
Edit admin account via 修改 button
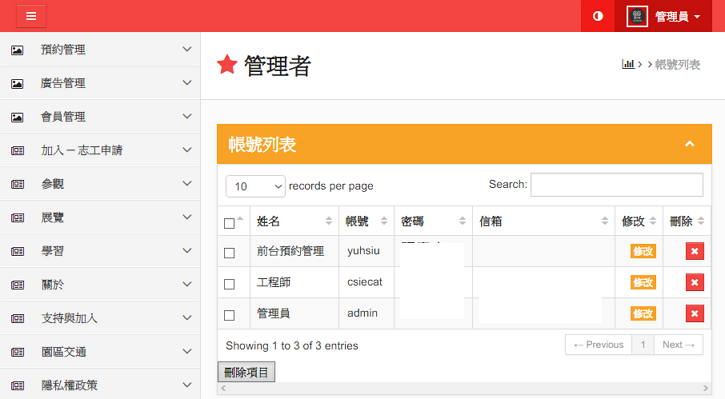click(x=643, y=313)
